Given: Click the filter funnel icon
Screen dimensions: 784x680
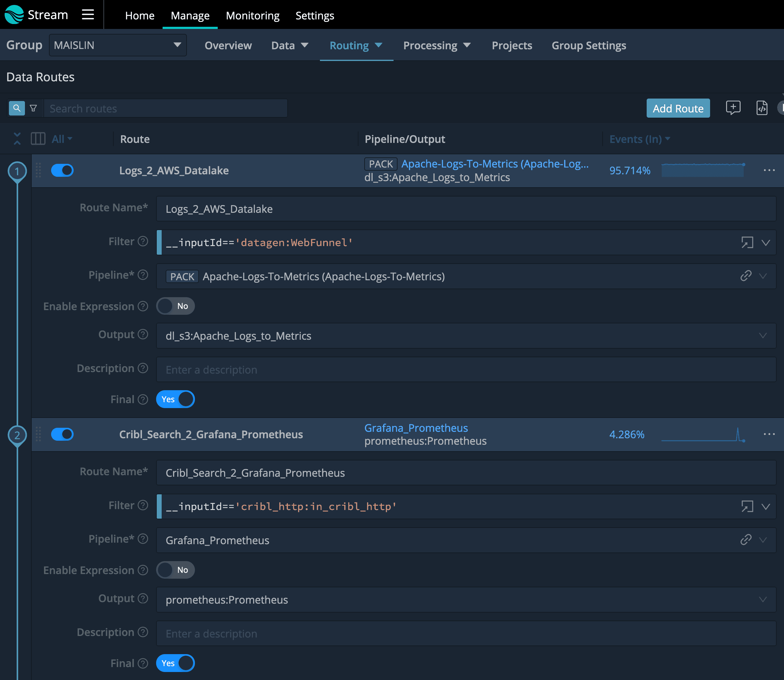Looking at the screenshot, I should (33, 108).
